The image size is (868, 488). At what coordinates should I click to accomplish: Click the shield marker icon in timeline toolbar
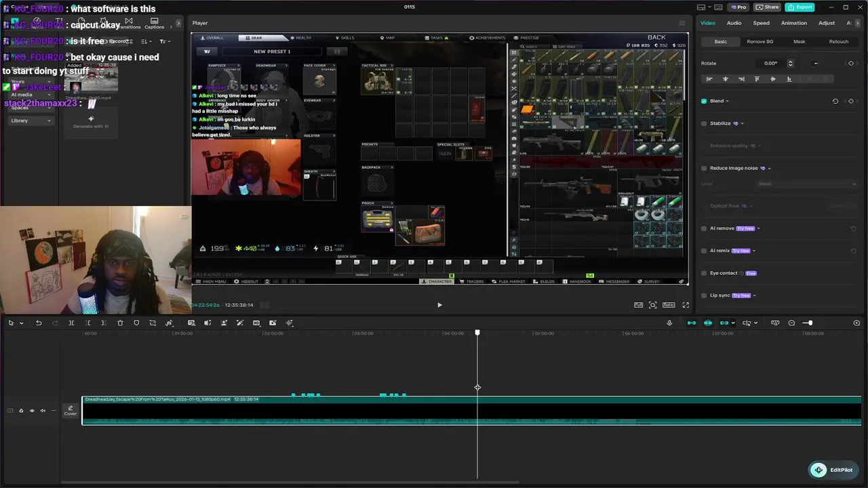136,323
